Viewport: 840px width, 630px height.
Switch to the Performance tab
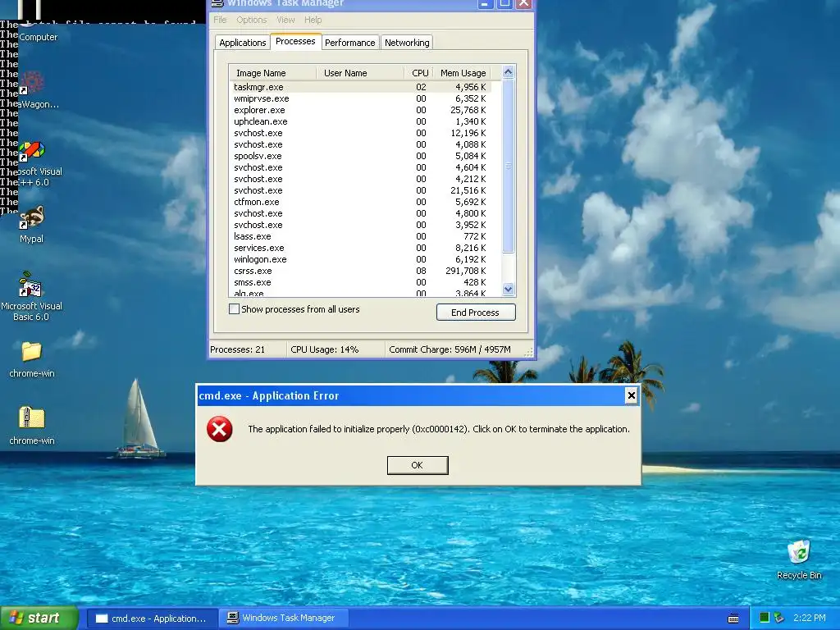point(349,43)
